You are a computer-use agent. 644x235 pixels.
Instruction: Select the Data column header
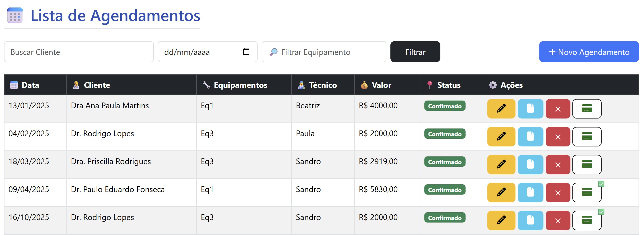tap(30, 85)
